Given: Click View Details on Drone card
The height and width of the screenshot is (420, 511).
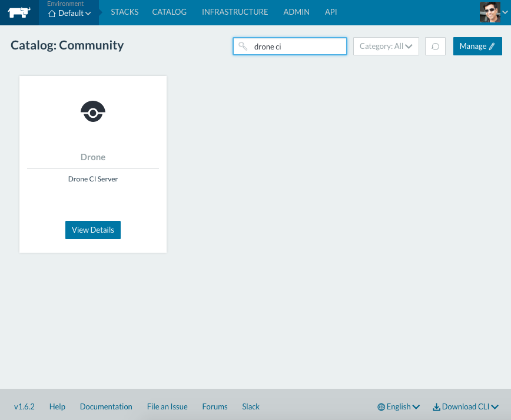Looking at the screenshot, I should [x=93, y=230].
